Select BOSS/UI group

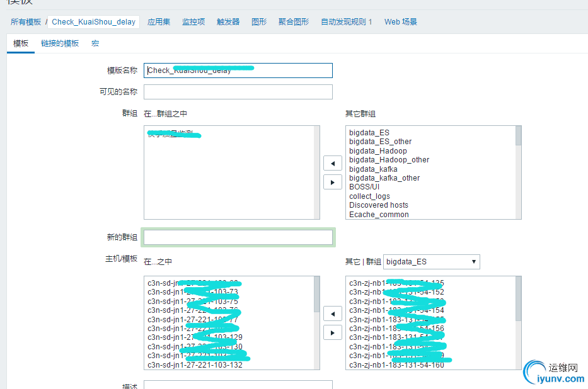pos(364,187)
